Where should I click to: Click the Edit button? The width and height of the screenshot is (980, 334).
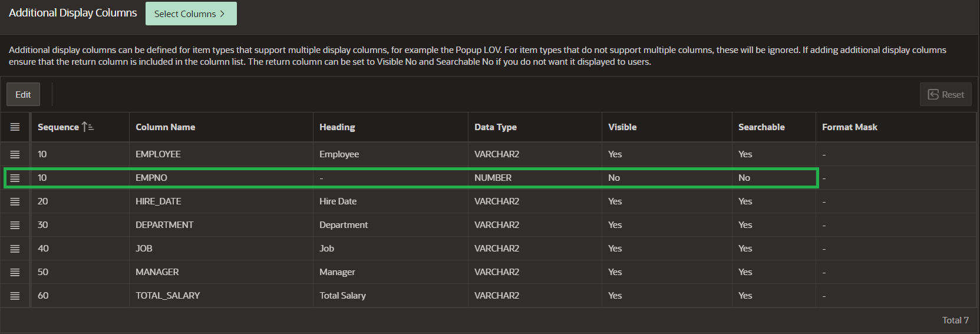(23, 94)
